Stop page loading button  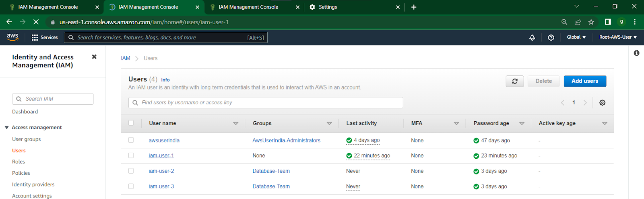click(x=36, y=22)
